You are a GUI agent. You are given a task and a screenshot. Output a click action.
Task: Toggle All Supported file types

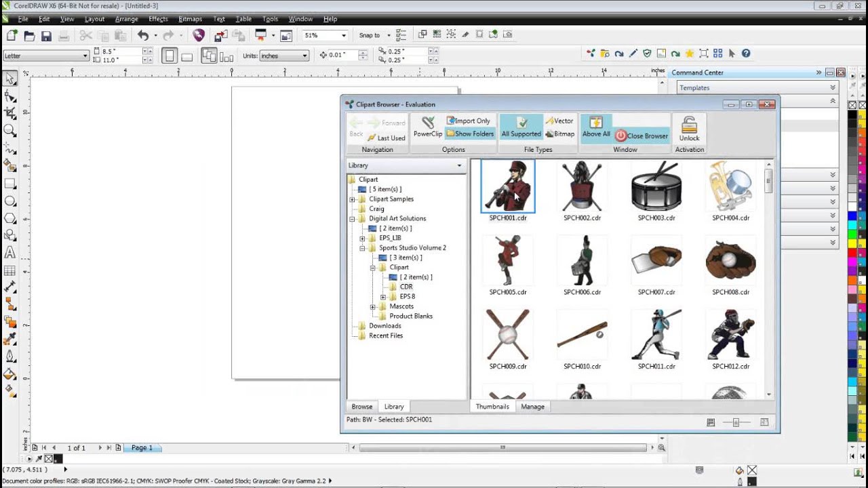[x=521, y=127]
